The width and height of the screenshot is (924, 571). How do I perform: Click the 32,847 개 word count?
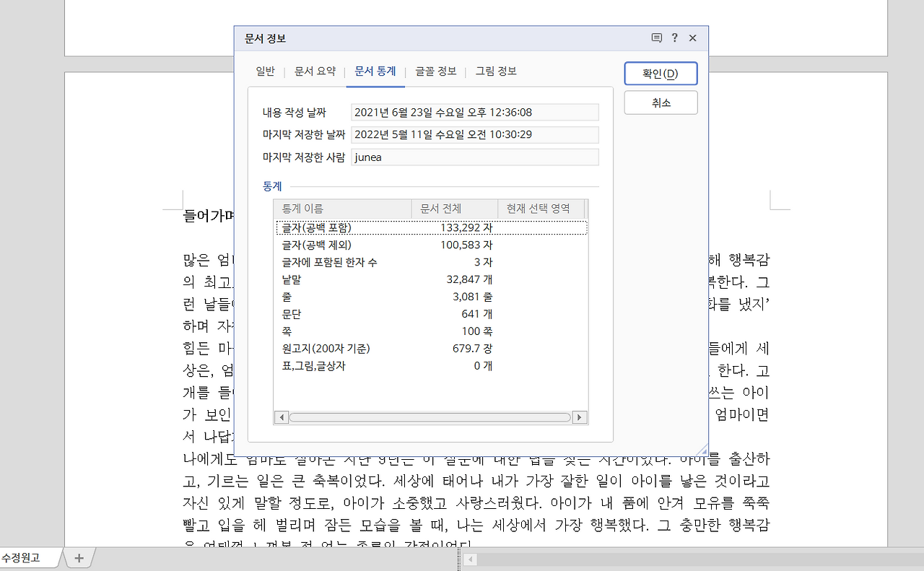[x=469, y=279]
